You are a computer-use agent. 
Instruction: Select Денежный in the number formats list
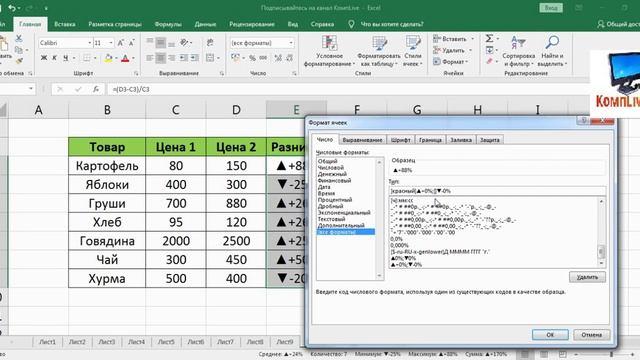coord(332,174)
